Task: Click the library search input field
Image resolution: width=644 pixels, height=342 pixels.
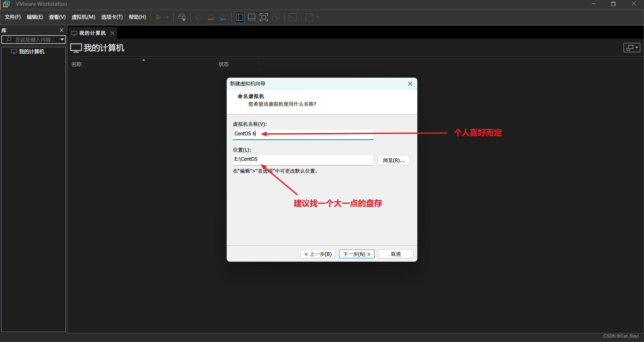Action: click(x=34, y=40)
